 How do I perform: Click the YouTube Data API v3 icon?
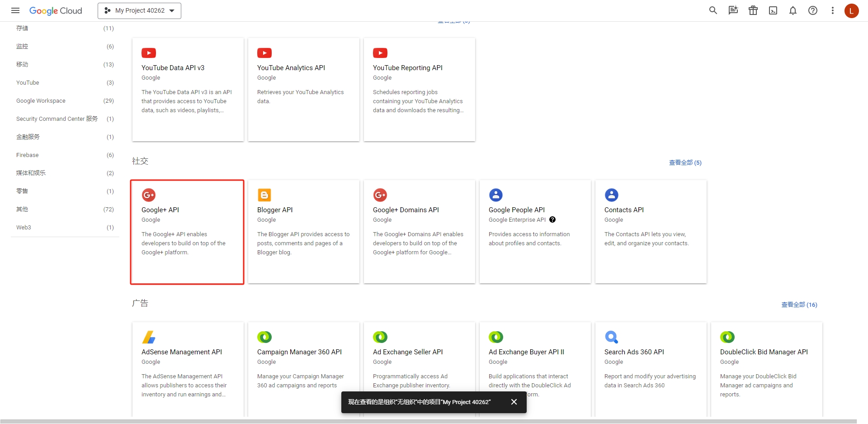click(149, 53)
